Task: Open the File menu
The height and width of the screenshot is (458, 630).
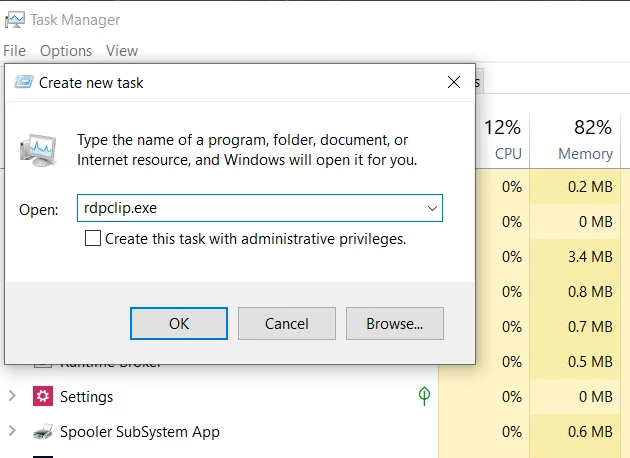Action: (14, 51)
